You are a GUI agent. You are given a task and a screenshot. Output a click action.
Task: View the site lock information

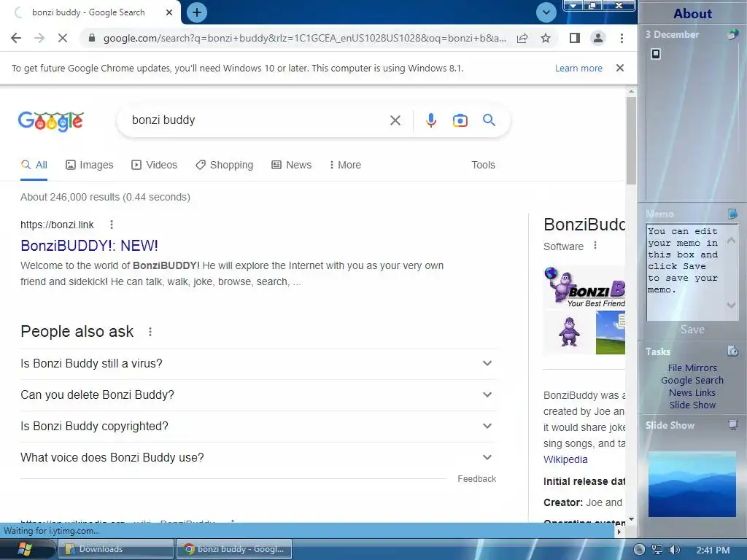click(x=92, y=38)
